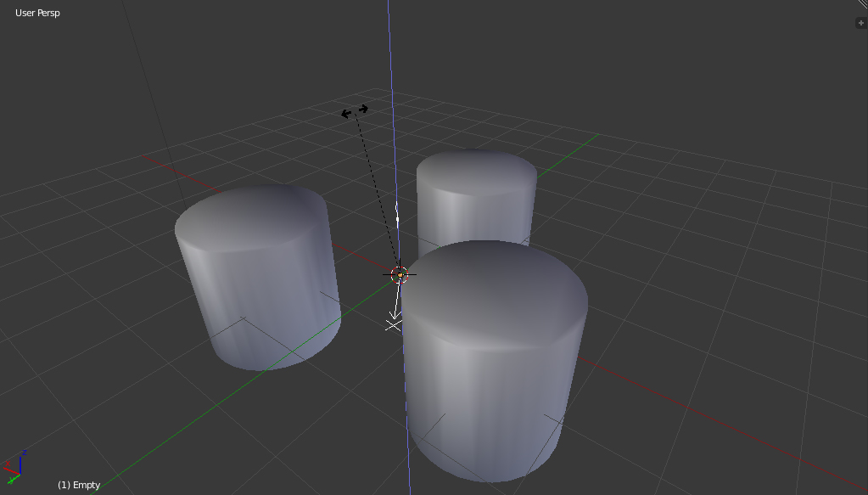
Task: Click the (1) Empty object name text
Action: point(78,485)
